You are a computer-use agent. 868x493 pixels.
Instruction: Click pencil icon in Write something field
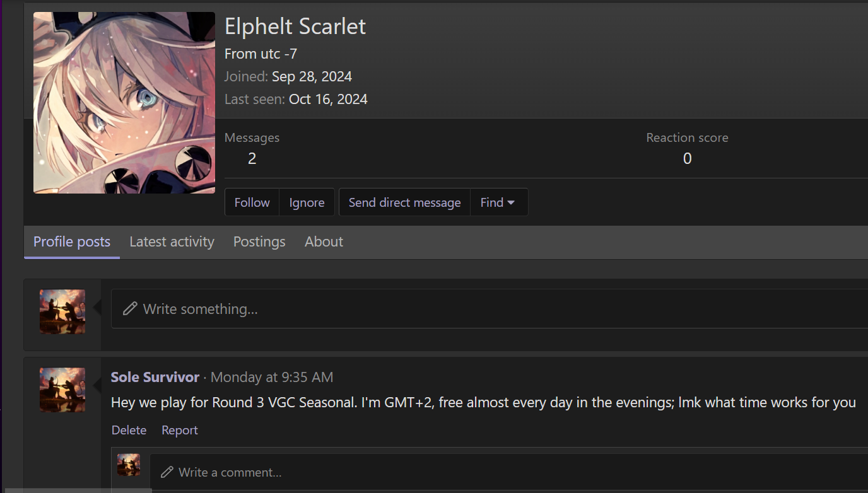[x=130, y=309]
